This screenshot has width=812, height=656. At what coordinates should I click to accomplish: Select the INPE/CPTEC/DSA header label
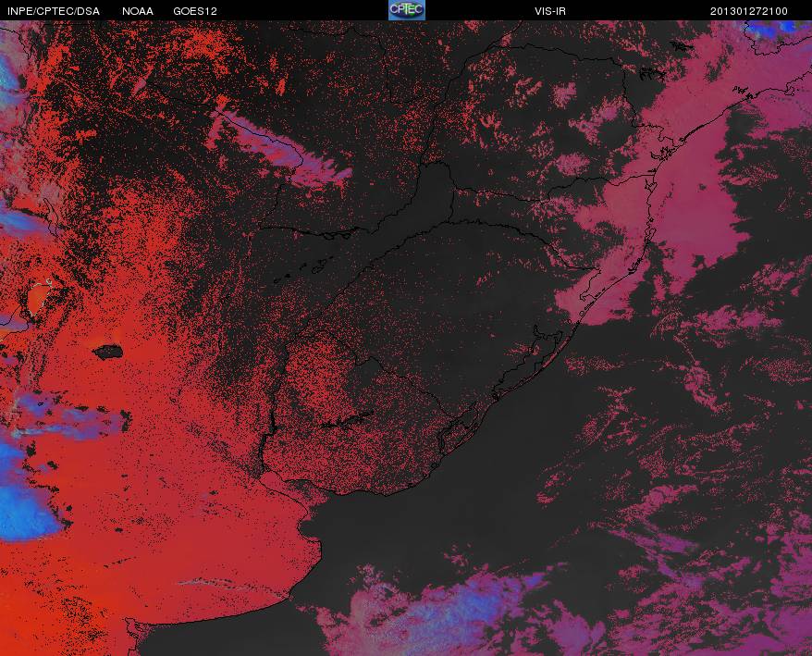pyautogui.click(x=54, y=11)
